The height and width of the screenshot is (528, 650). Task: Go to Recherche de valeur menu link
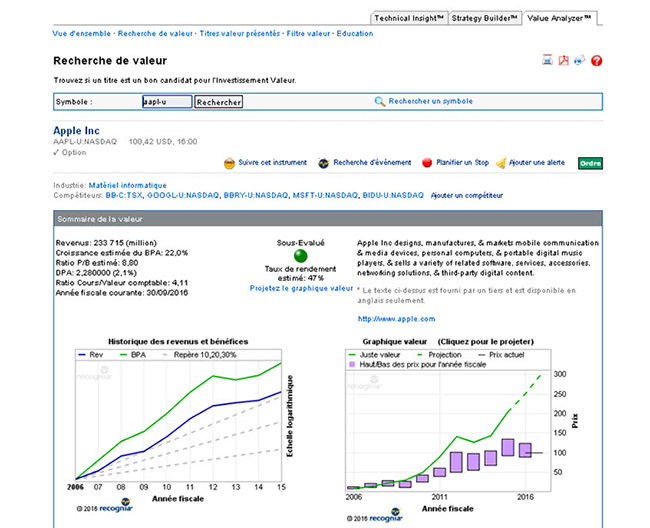point(155,34)
